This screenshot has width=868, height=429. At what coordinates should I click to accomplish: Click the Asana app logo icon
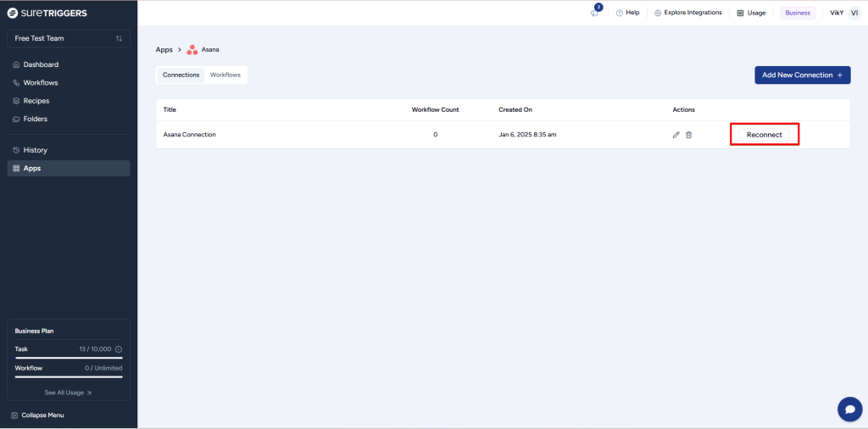click(x=192, y=50)
